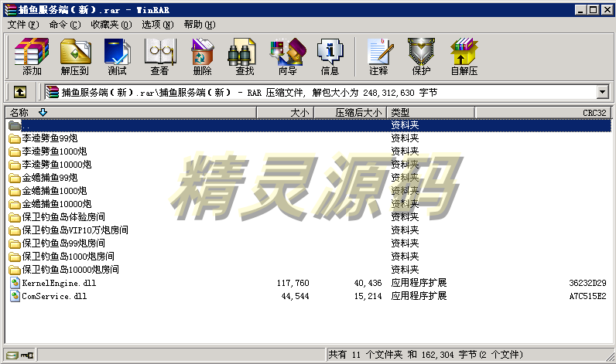Click the CRC32 value 36232D29

(587, 283)
